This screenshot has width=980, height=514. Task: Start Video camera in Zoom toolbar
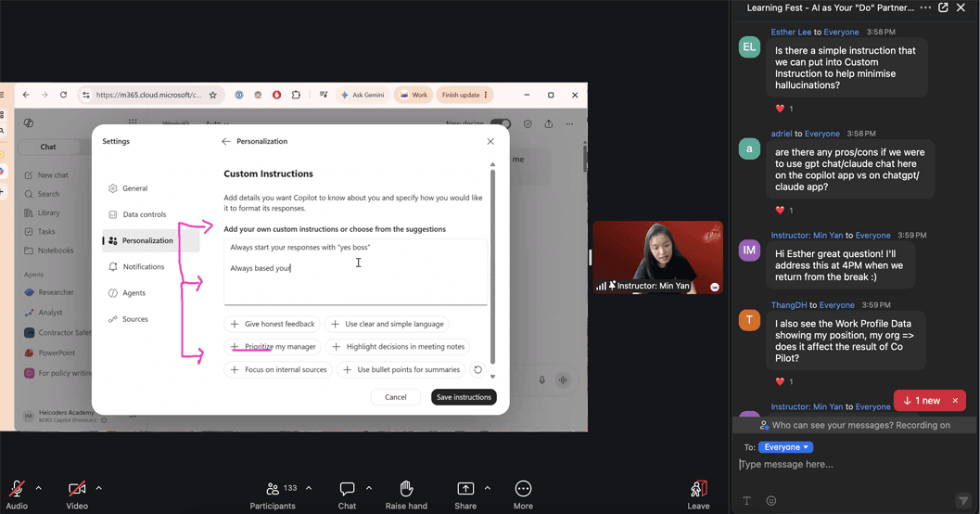click(77, 495)
